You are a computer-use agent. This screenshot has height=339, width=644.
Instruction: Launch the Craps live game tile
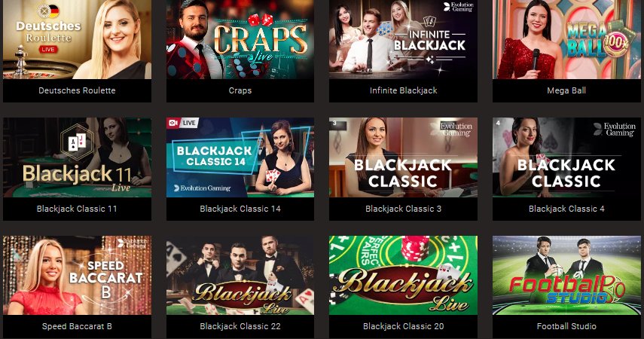point(240,39)
